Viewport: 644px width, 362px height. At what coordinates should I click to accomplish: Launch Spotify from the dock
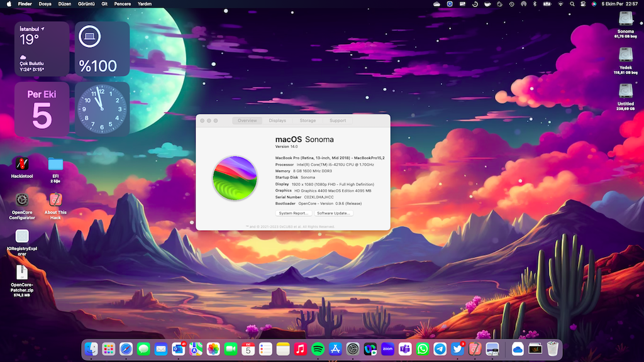(318, 349)
